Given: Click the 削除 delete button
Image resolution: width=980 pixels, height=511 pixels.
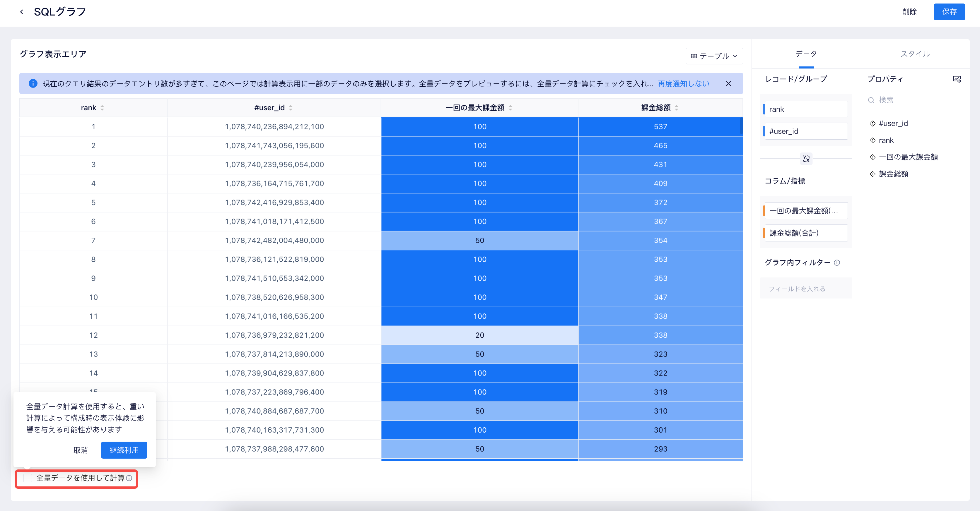Looking at the screenshot, I should point(909,12).
